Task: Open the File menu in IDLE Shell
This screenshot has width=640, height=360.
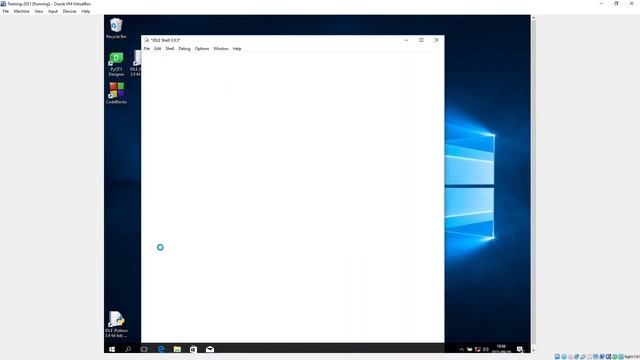Action: coord(147,49)
